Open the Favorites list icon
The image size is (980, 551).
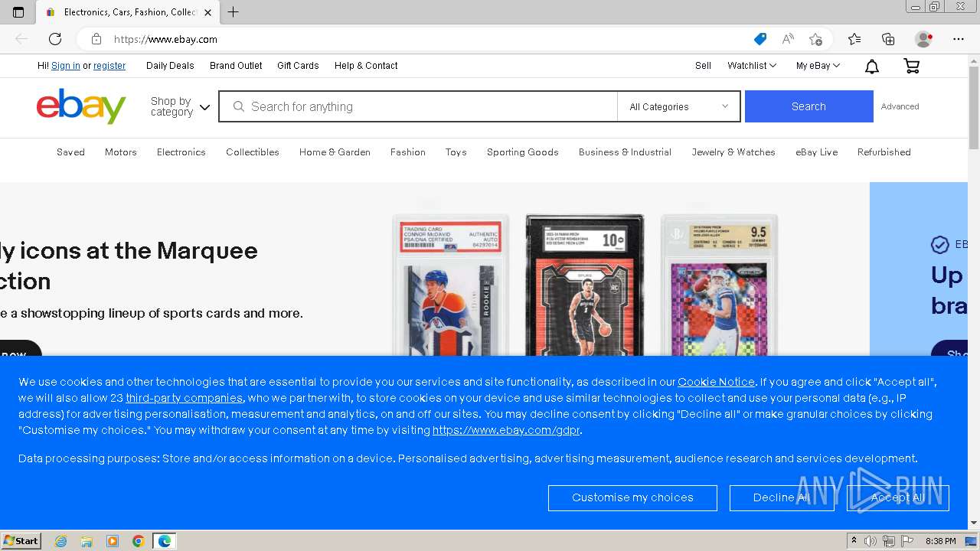coord(854,39)
